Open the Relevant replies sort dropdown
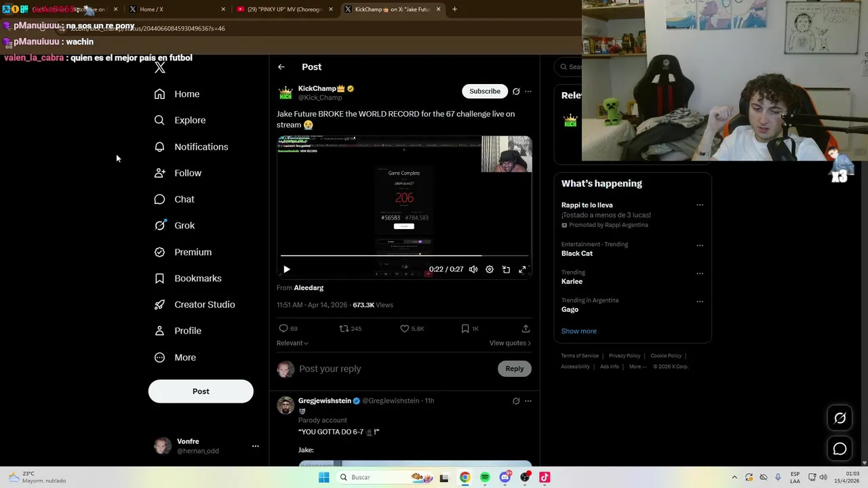 (292, 343)
